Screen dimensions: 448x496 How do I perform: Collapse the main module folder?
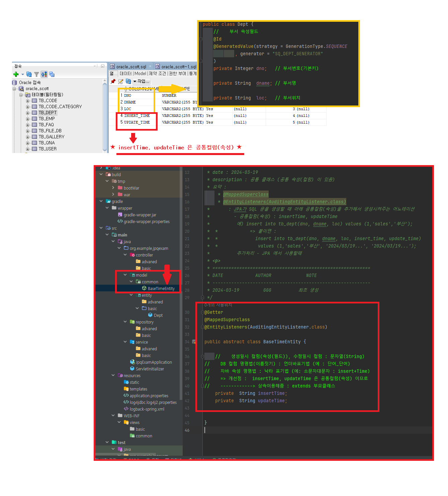point(107,235)
